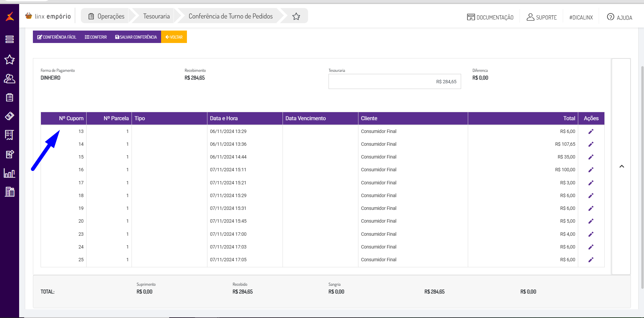This screenshot has width=644, height=318.
Task: Go back with the Voltar button
Action: tap(174, 37)
